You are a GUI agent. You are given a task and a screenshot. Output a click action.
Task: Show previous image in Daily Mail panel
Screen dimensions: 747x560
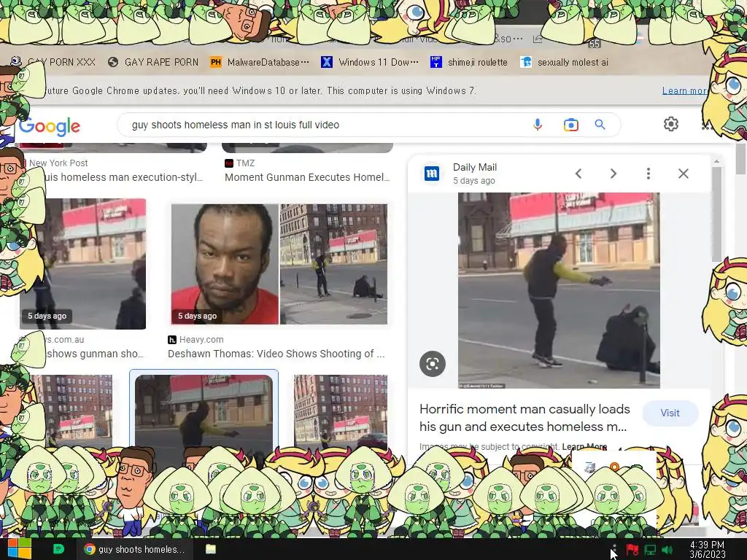pos(578,174)
